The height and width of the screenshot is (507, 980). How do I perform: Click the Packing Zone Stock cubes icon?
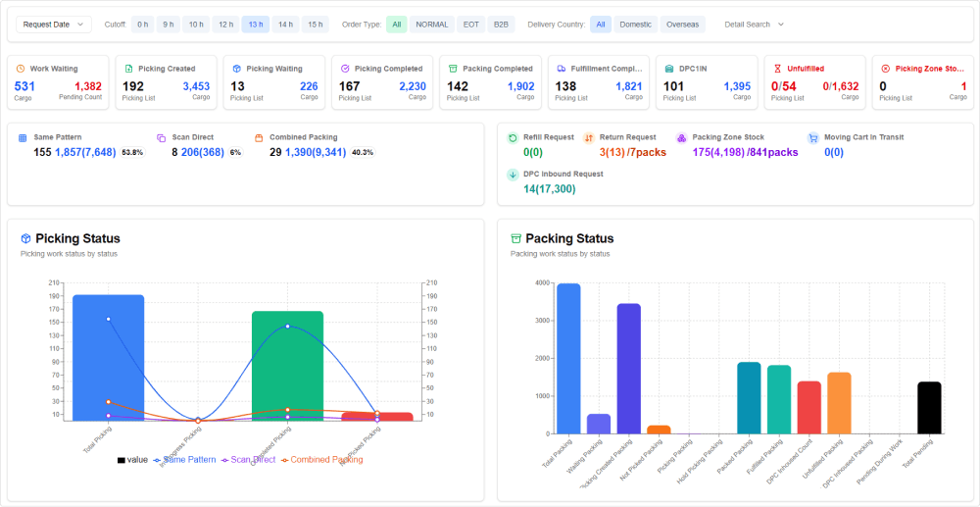(682, 138)
